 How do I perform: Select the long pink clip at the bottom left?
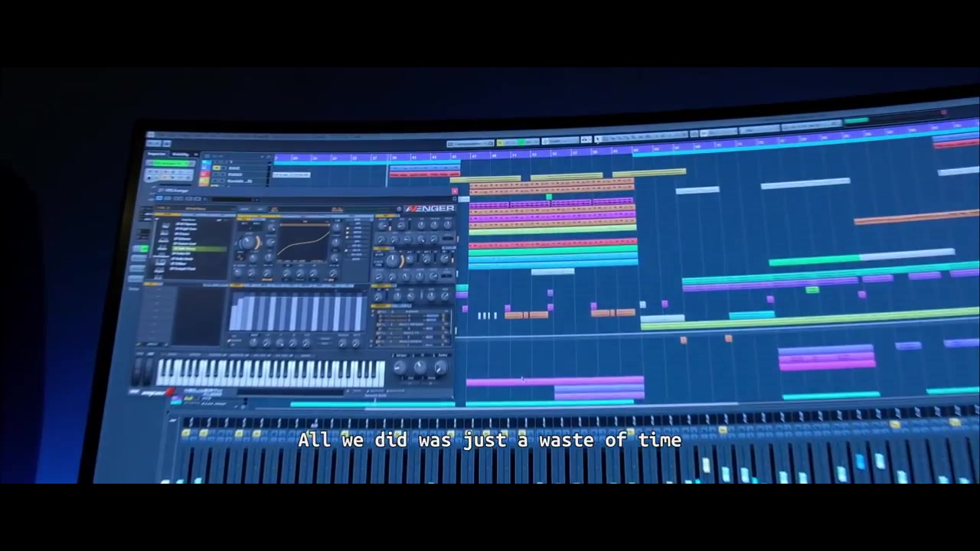pos(554,380)
